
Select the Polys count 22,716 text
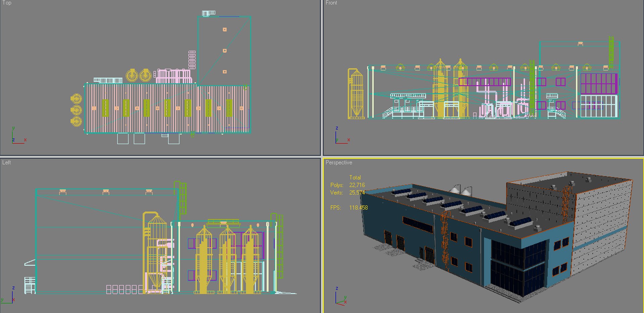click(x=357, y=185)
